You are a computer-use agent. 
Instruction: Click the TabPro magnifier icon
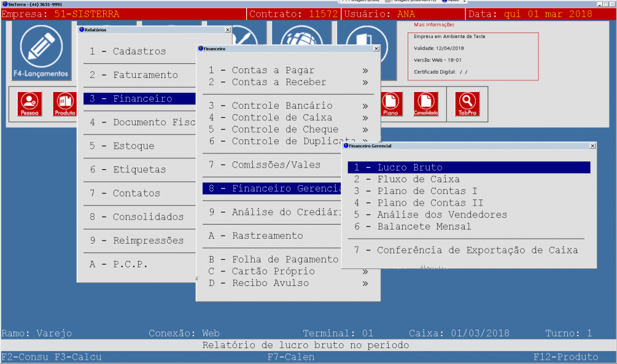pos(466,104)
